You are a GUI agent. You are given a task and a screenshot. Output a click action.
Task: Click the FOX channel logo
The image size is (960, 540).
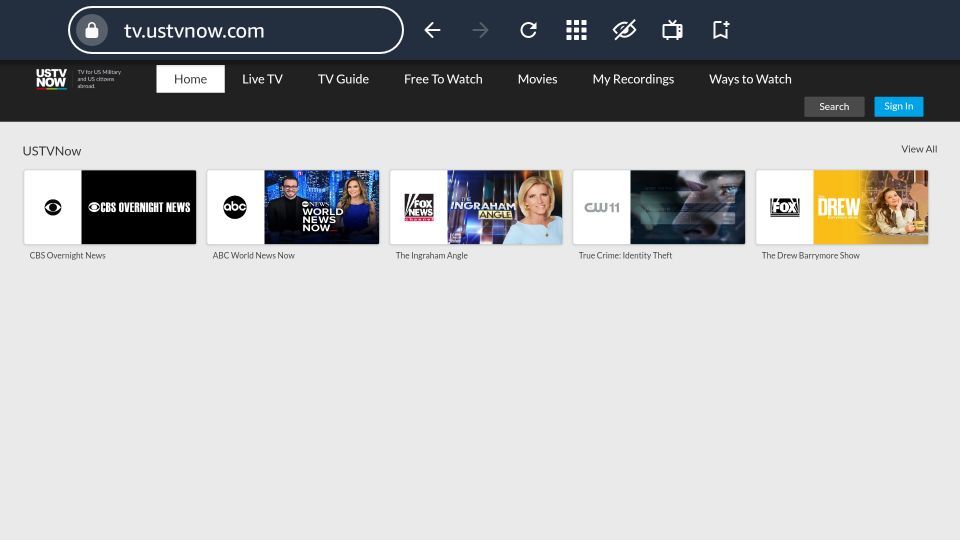pyautogui.click(x=785, y=207)
